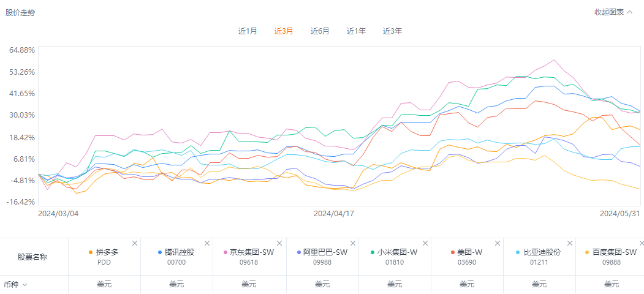Switch the chart to 近3年
The height and width of the screenshot is (294, 644).
point(393,31)
